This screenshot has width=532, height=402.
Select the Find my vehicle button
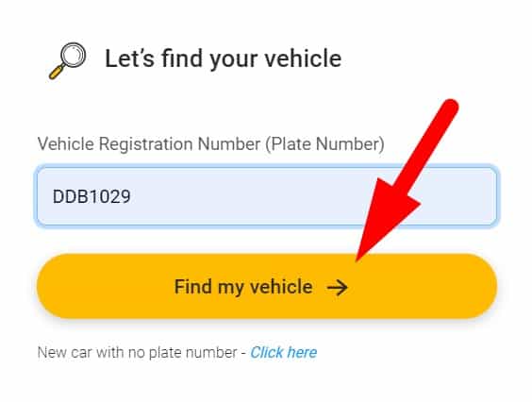coord(267,286)
